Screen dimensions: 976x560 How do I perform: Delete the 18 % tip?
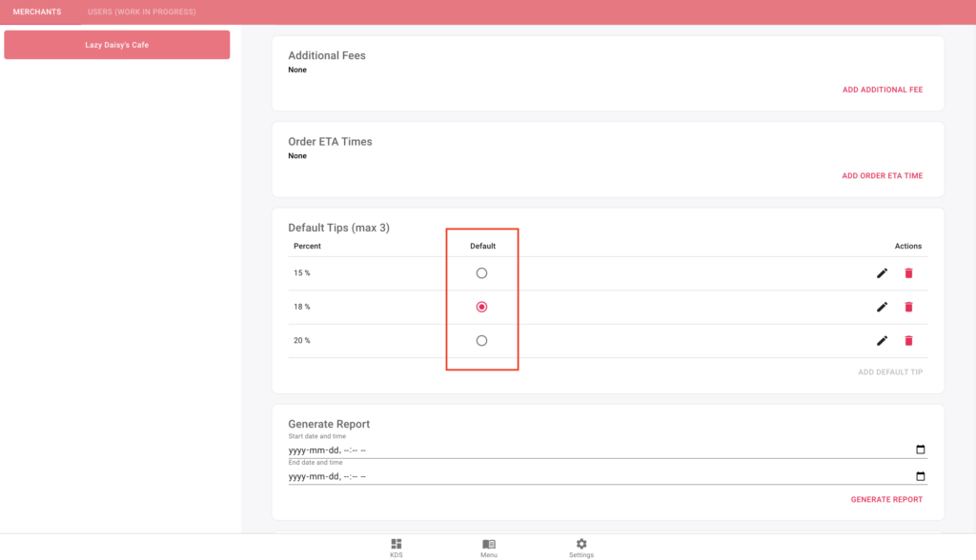(x=908, y=307)
